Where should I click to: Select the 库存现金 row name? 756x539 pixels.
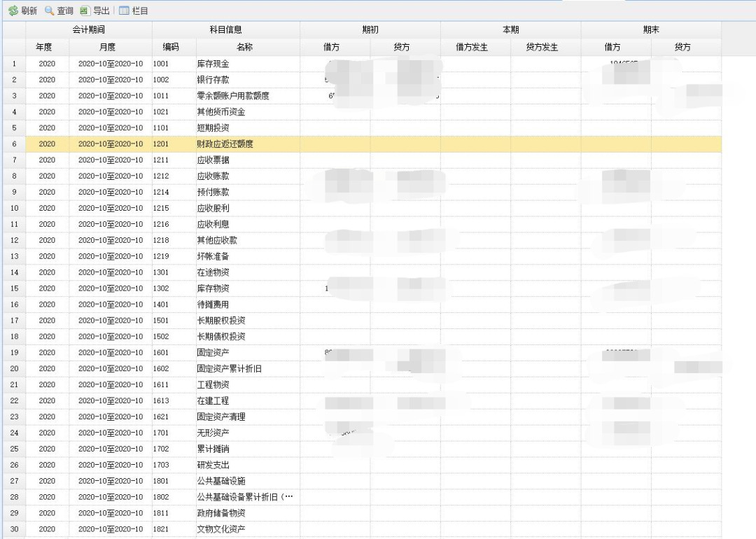pos(213,64)
